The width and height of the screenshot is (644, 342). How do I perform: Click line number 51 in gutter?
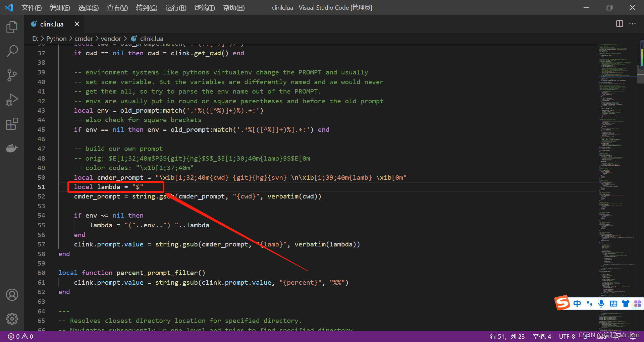tap(41, 187)
